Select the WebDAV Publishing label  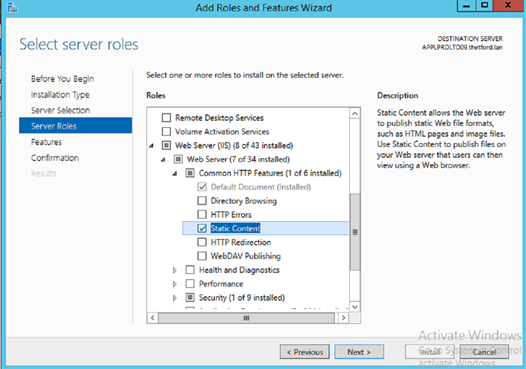246,256
